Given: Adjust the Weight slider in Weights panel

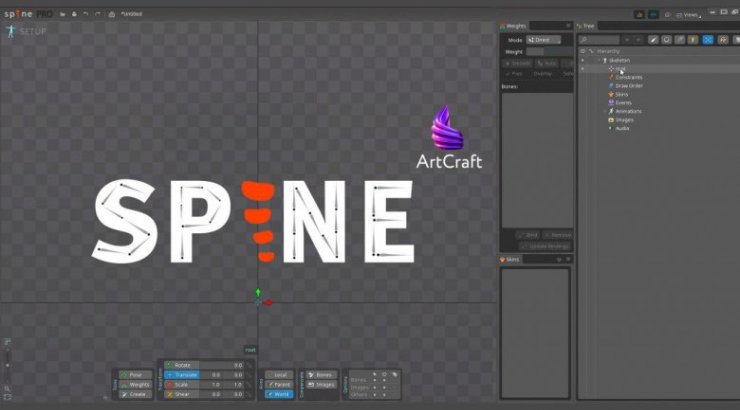Looking at the screenshot, I should click(x=549, y=51).
